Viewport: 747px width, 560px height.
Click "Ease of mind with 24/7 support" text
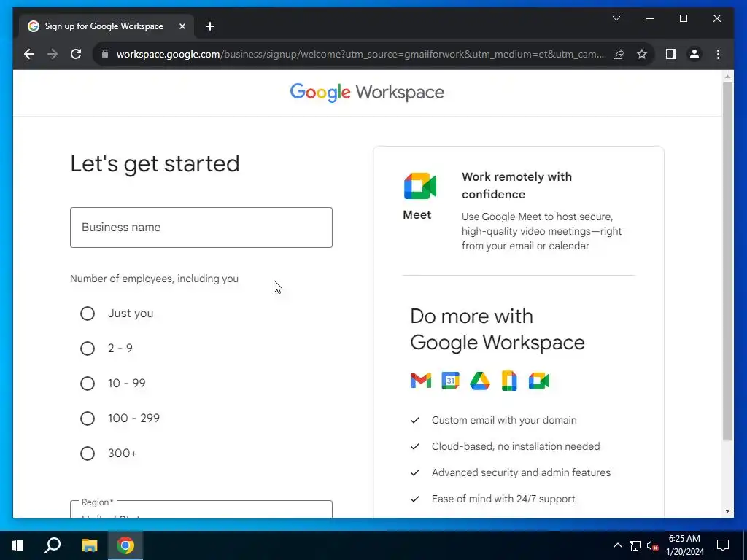coord(503,499)
